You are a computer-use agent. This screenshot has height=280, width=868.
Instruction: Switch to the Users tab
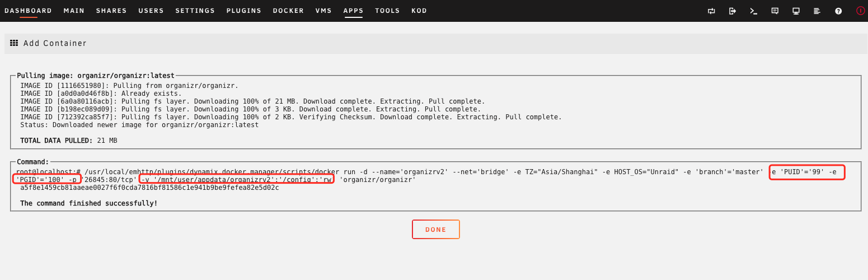pyautogui.click(x=151, y=11)
